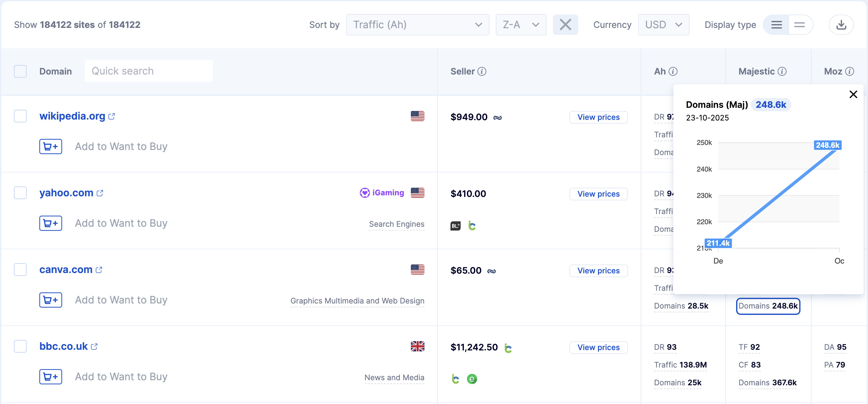This screenshot has height=404, width=868.
Task: Switch to compact display type
Action: tap(799, 25)
